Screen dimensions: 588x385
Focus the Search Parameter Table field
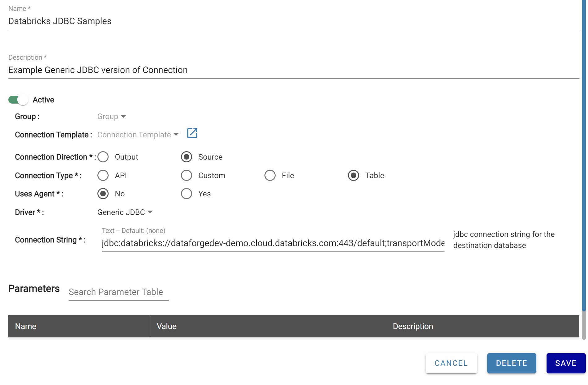pyautogui.click(x=118, y=292)
